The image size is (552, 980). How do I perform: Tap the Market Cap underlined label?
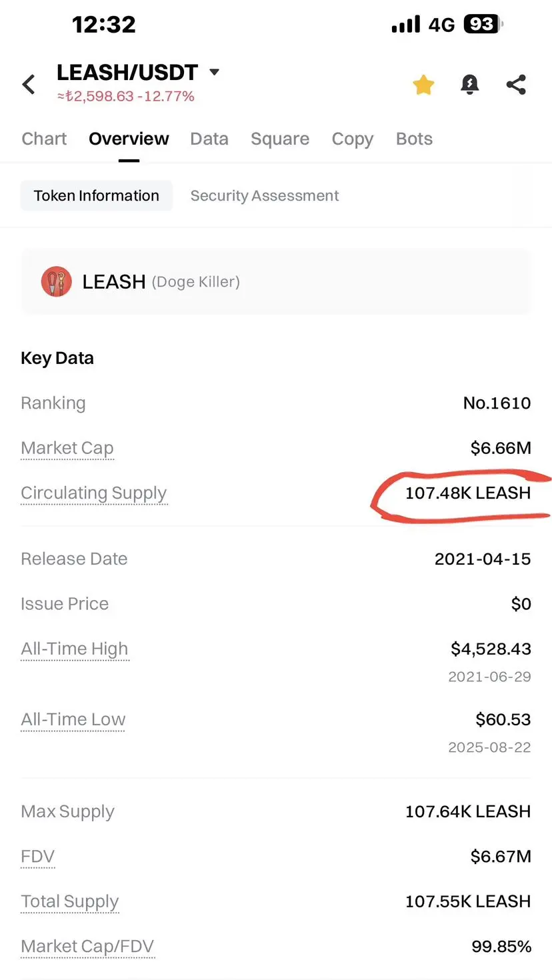[x=67, y=448]
